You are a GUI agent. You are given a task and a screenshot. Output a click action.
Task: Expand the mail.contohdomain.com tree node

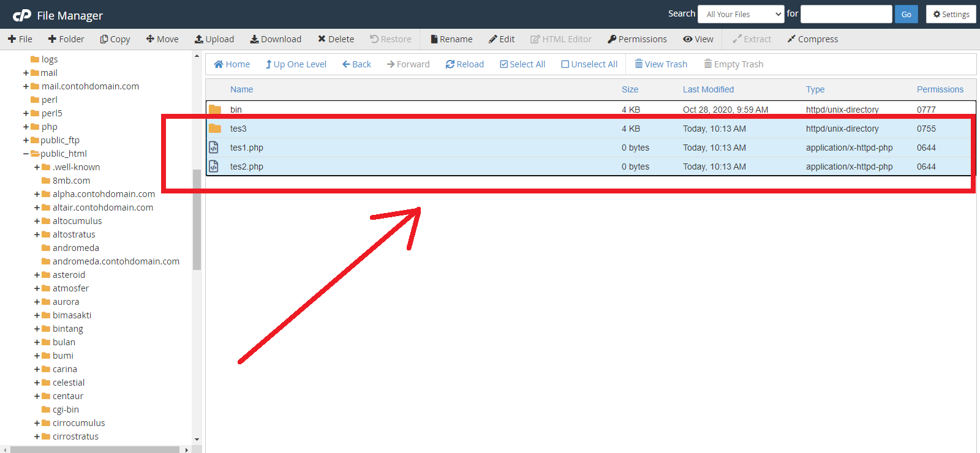pos(26,86)
